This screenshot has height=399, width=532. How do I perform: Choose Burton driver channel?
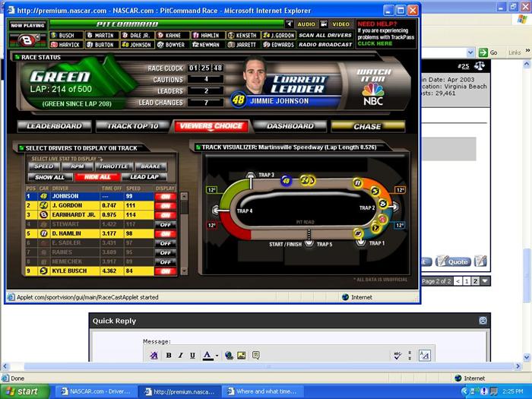(103, 44)
